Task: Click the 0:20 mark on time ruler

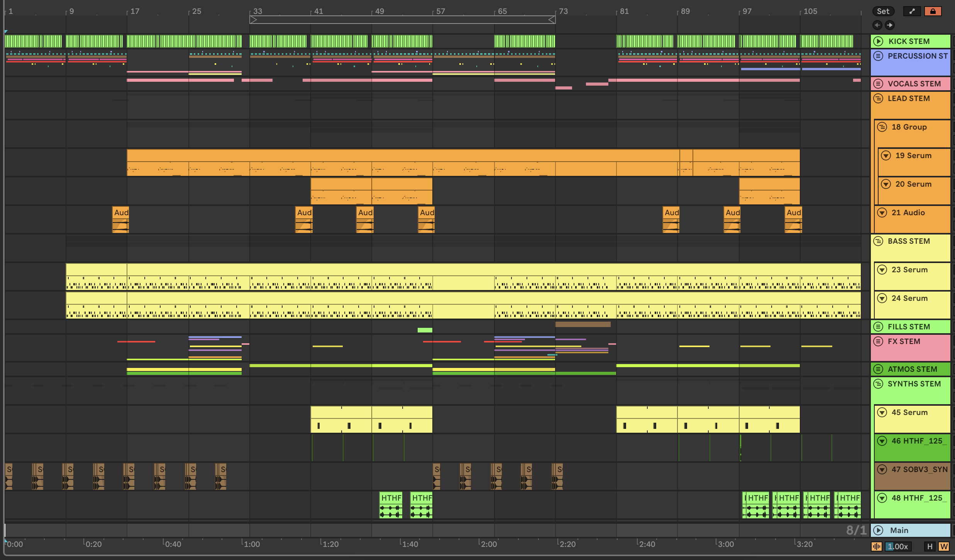Action: (93, 544)
